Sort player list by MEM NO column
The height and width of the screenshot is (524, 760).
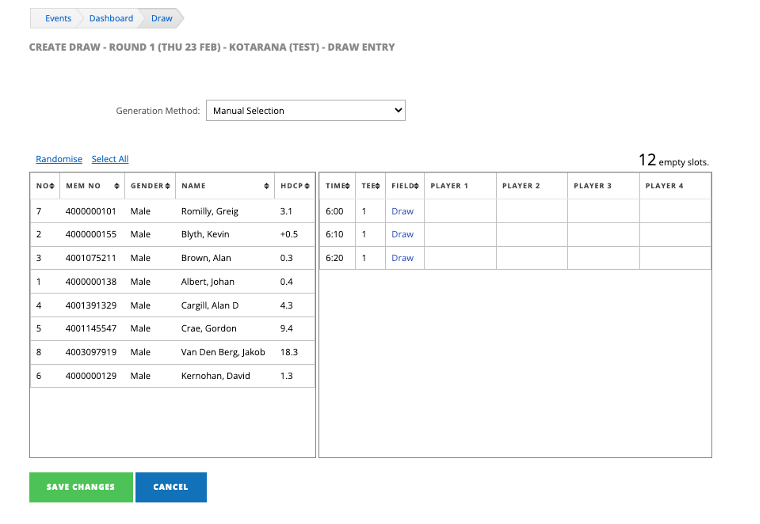[x=92, y=186]
